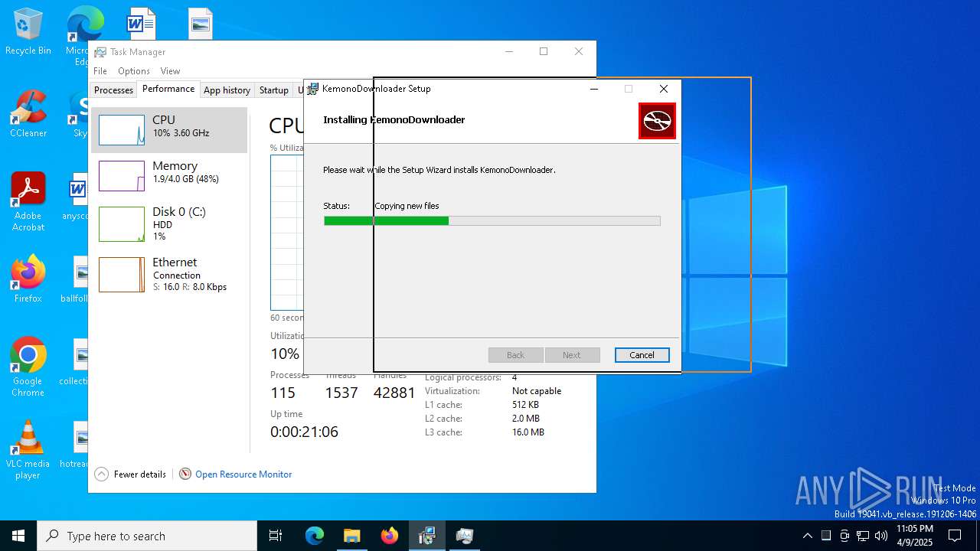Switch to the Processes tab
The image size is (980, 551).
coord(113,90)
